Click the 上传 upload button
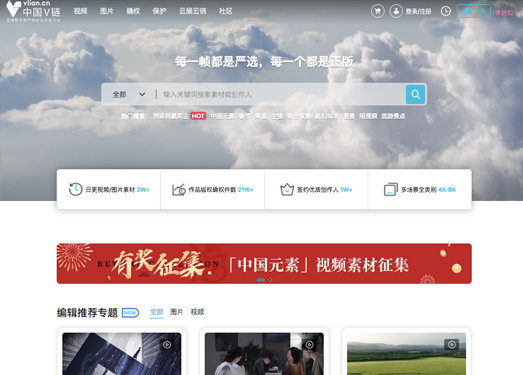Screen dimensions: 523x375 (x=474, y=11)
